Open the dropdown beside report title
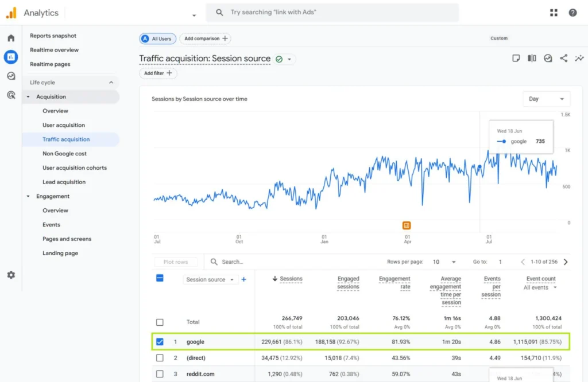The height and width of the screenshot is (382, 588). coord(289,59)
